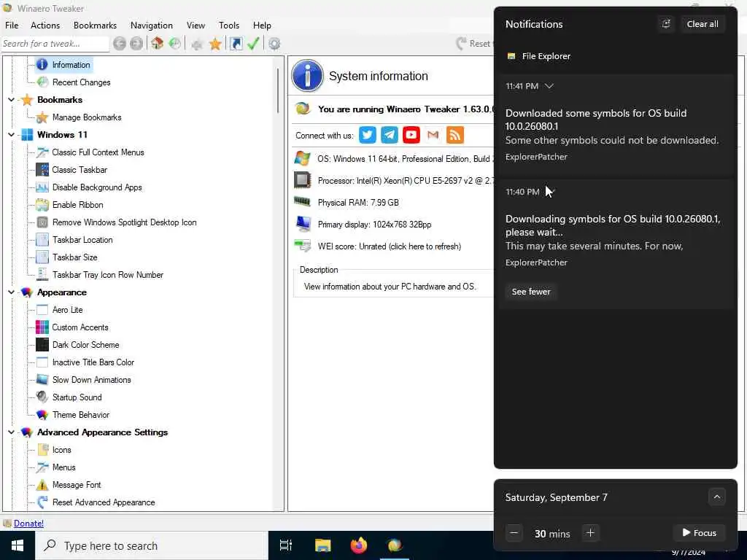Viewport: 747px width, 560px height.
Task: Select the Classic Taskbar tweak
Action: (80, 170)
